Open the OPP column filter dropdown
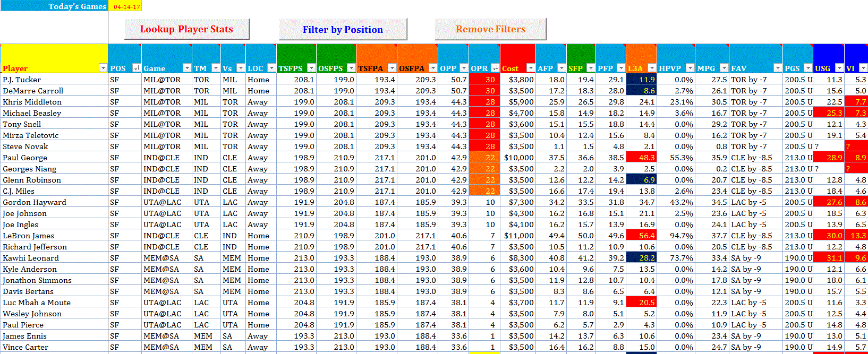This screenshot has height=354, width=868. tap(464, 68)
